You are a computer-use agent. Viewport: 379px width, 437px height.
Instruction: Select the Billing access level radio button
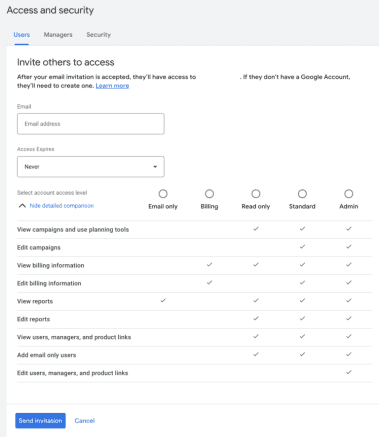tap(209, 194)
